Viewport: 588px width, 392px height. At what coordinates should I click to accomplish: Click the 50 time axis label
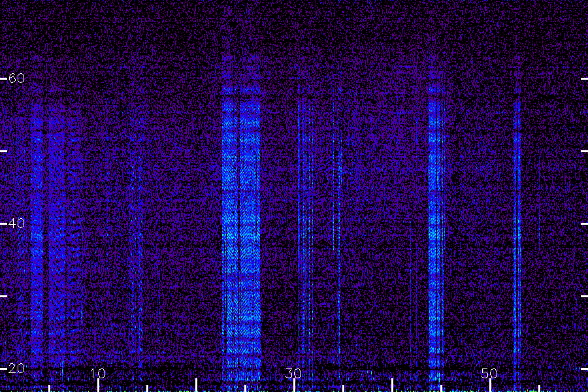[x=489, y=373]
